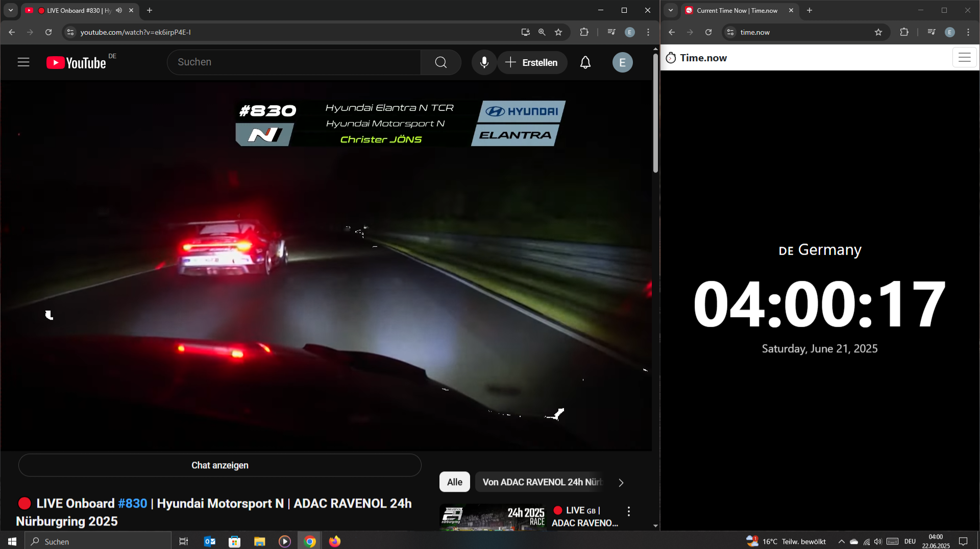This screenshot has height=549, width=980.
Task: Open YouTube account avatar E
Action: [x=622, y=62]
